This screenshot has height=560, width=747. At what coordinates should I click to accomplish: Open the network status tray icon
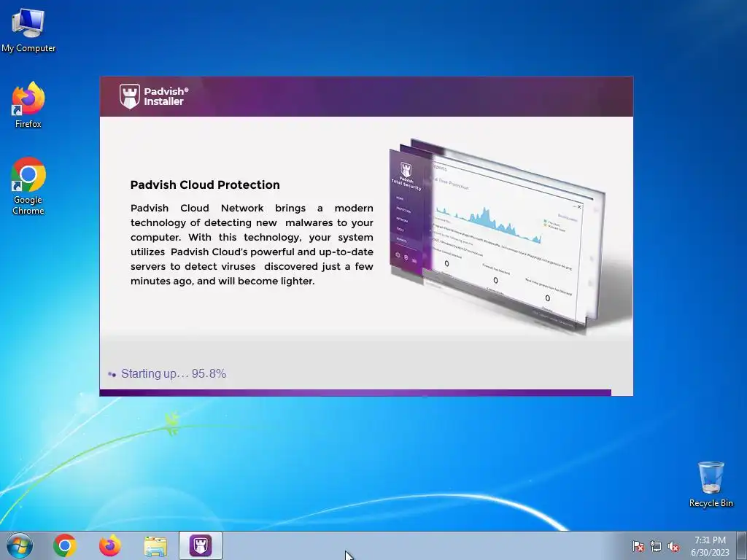point(656,546)
